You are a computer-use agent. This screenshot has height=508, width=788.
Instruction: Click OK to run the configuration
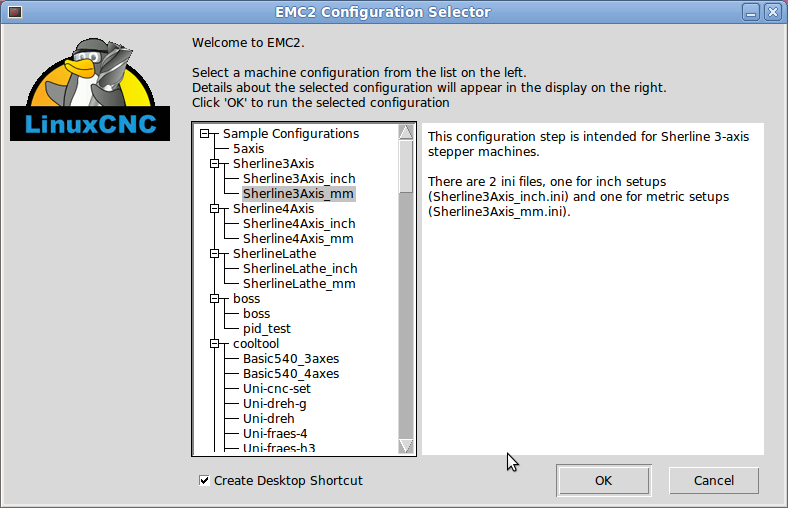click(604, 481)
